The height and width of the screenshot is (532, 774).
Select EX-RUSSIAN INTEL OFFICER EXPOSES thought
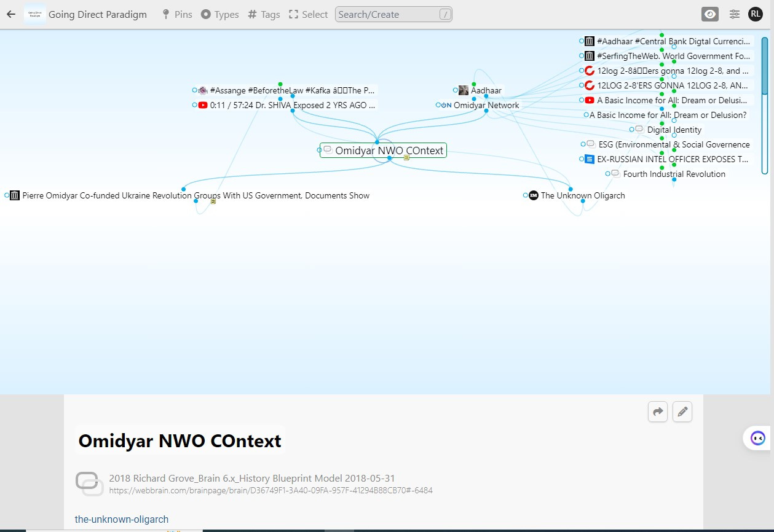[x=673, y=159]
